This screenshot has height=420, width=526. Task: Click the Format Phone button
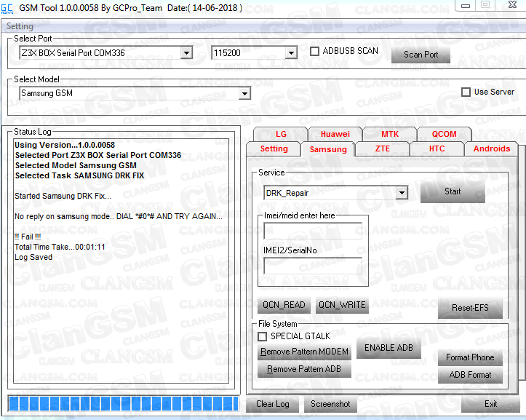470,357
